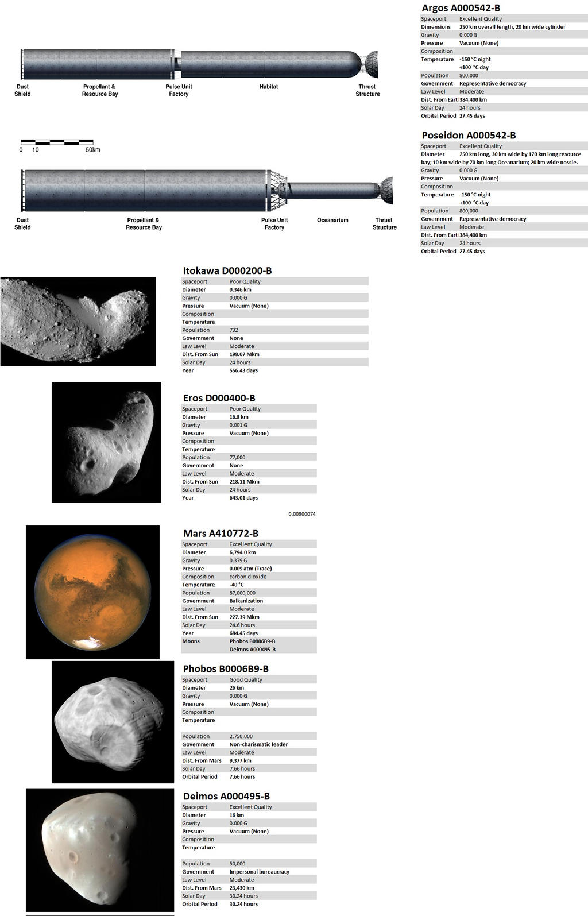Select the heading 'Deimos A000495-B'
The image size is (588, 916).
click(x=226, y=797)
